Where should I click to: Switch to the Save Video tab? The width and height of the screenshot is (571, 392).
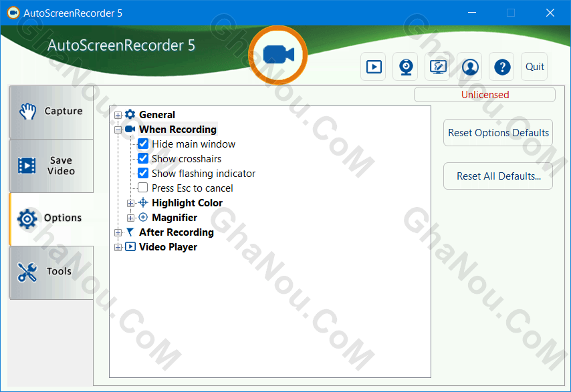click(51, 166)
